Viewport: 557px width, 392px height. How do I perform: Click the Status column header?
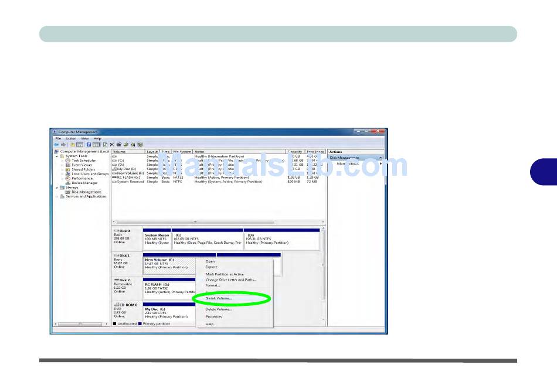pyautogui.click(x=239, y=152)
